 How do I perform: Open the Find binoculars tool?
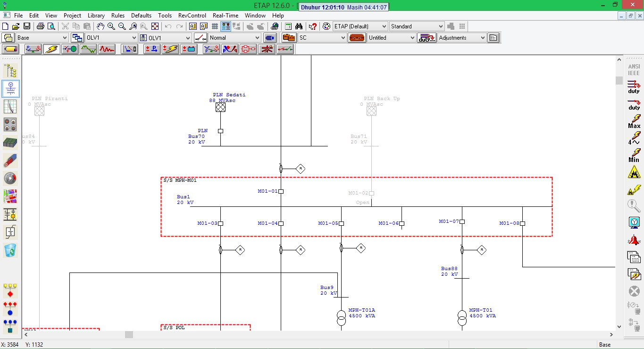point(299,26)
